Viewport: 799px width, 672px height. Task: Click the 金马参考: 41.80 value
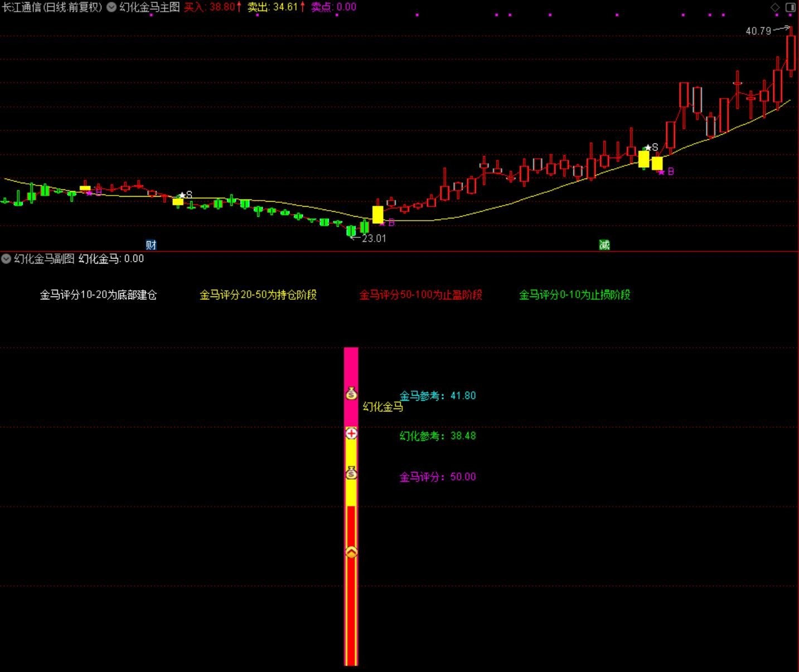tap(438, 396)
